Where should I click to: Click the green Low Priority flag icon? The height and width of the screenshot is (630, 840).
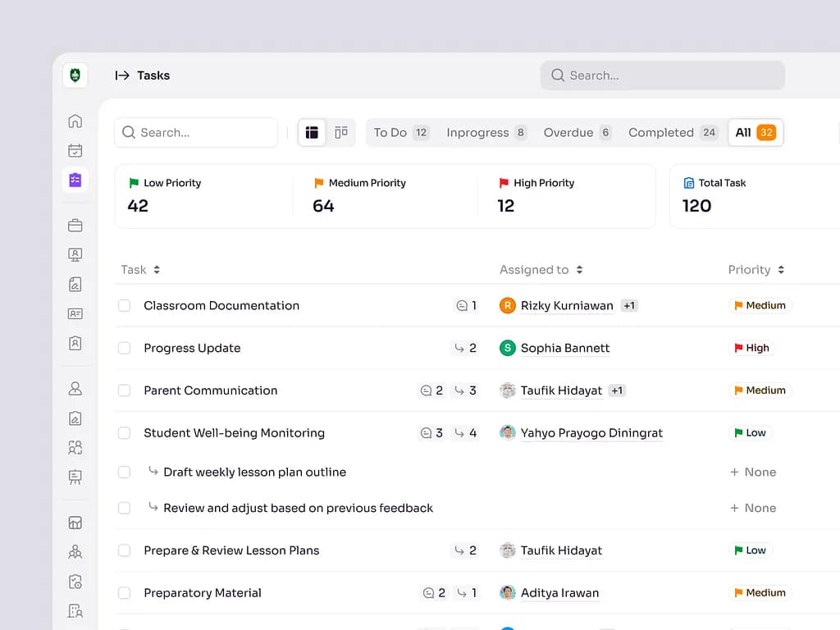(134, 183)
